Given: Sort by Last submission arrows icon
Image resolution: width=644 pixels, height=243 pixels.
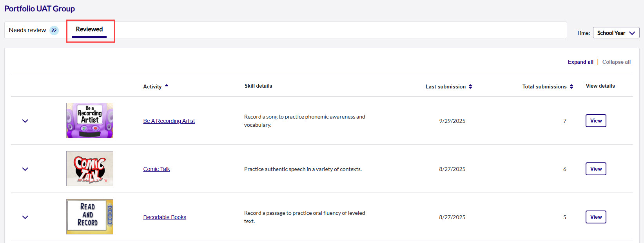Looking at the screenshot, I should click(x=470, y=86).
